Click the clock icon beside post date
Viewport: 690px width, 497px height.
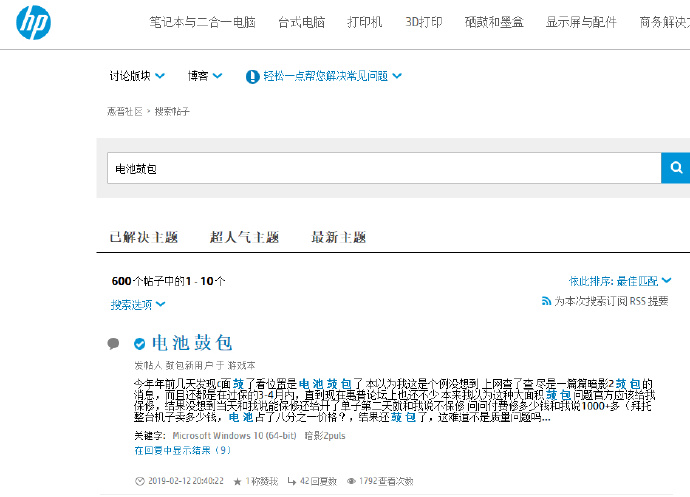139,481
